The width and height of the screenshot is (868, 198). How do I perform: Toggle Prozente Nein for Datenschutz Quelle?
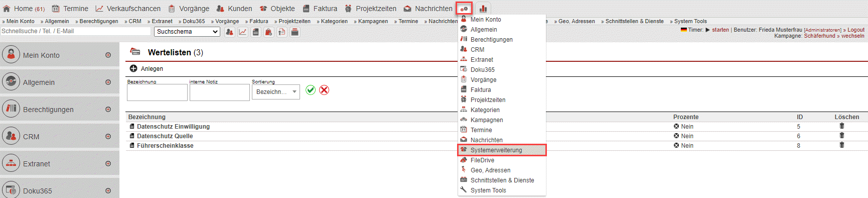tap(683, 136)
